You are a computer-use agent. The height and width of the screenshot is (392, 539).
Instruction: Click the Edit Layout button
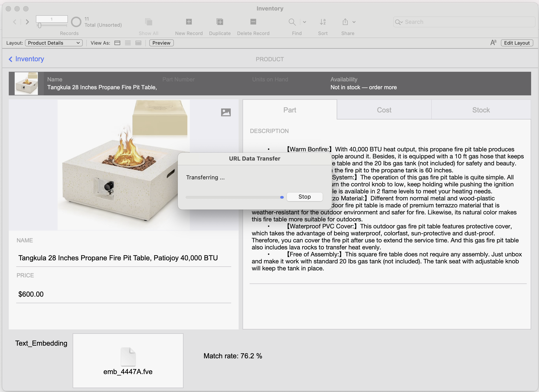[517, 43]
